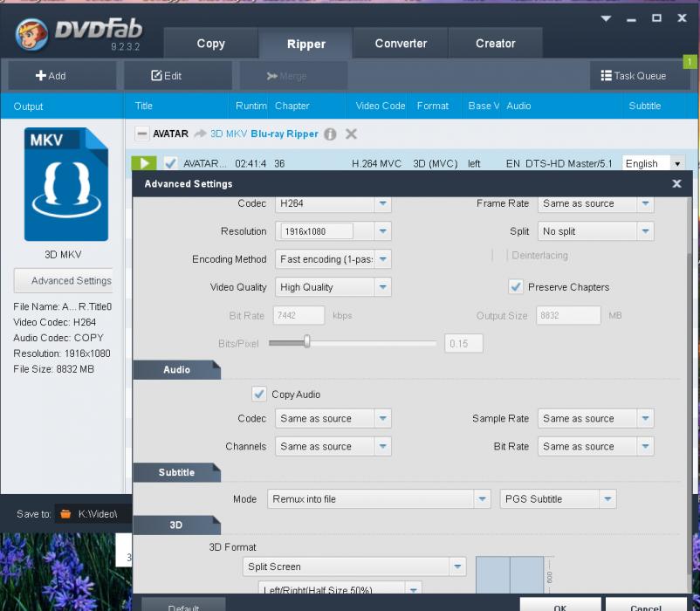Click the MKV output profile icon
The height and width of the screenshot is (611, 700).
tap(66, 184)
